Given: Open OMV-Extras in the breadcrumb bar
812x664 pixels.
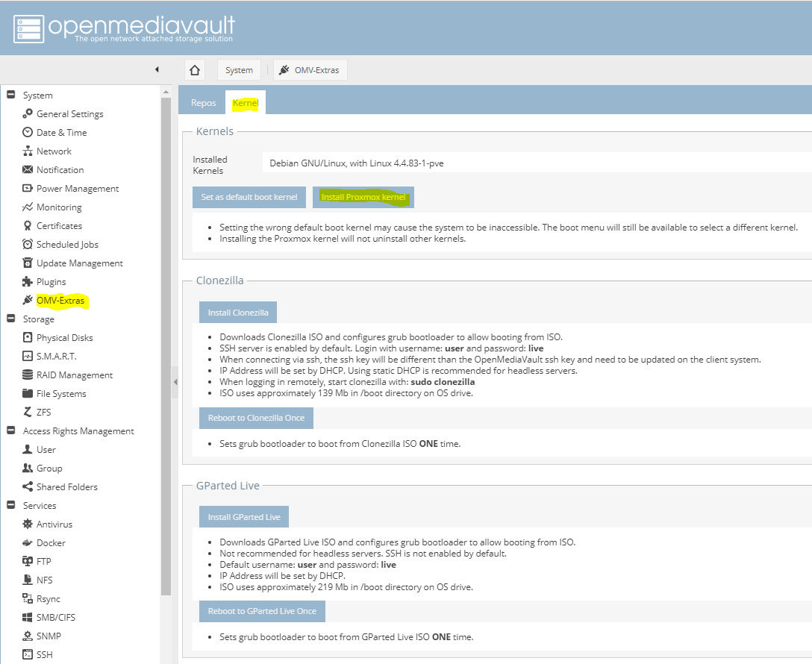Looking at the screenshot, I should click(310, 70).
